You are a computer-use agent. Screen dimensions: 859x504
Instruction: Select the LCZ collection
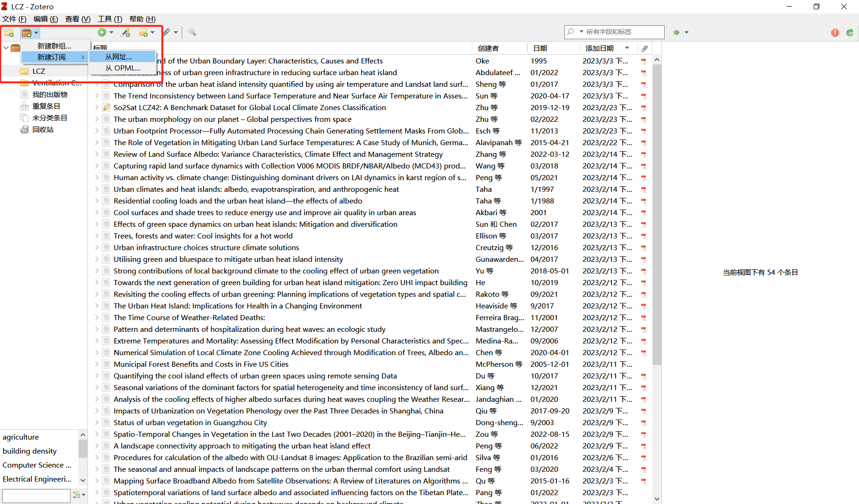point(39,71)
